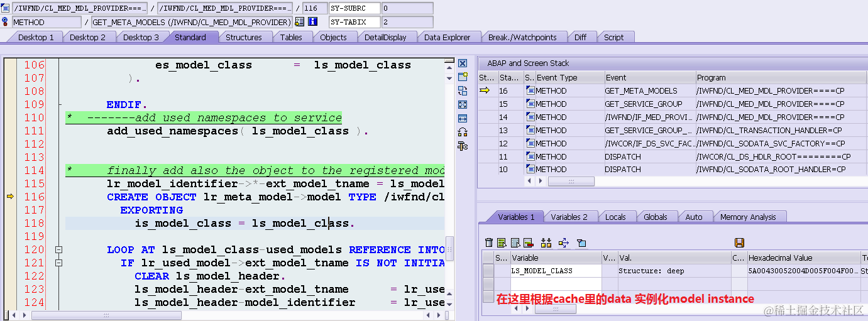Click the SY-SUBRC field in header

click(x=354, y=8)
